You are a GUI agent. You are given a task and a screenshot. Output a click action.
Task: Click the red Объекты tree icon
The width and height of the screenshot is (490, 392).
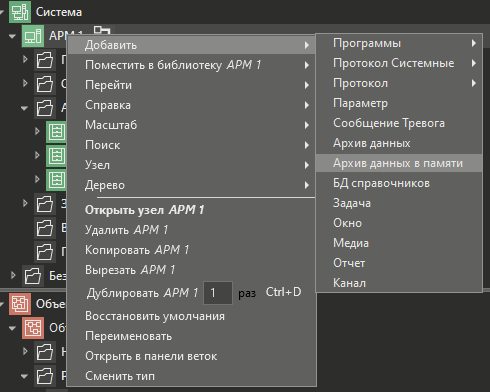click(20, 304)
